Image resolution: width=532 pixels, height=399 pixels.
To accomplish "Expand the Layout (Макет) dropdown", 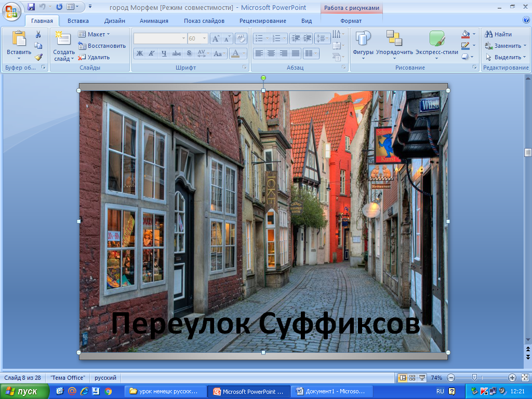I will (x=108, y=34).
